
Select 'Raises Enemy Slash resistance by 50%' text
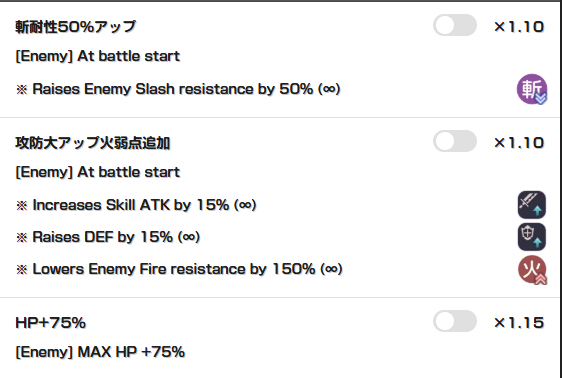[173, 89]
